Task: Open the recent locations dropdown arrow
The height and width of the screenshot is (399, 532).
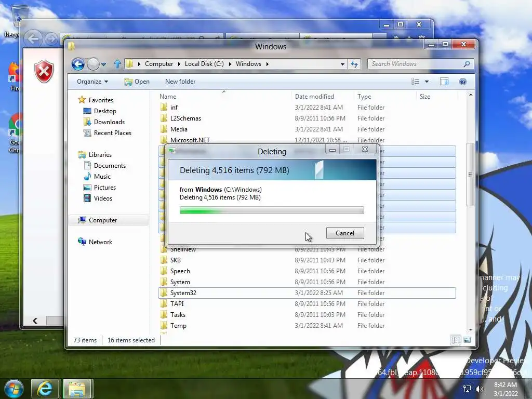Action: (103, 64)
